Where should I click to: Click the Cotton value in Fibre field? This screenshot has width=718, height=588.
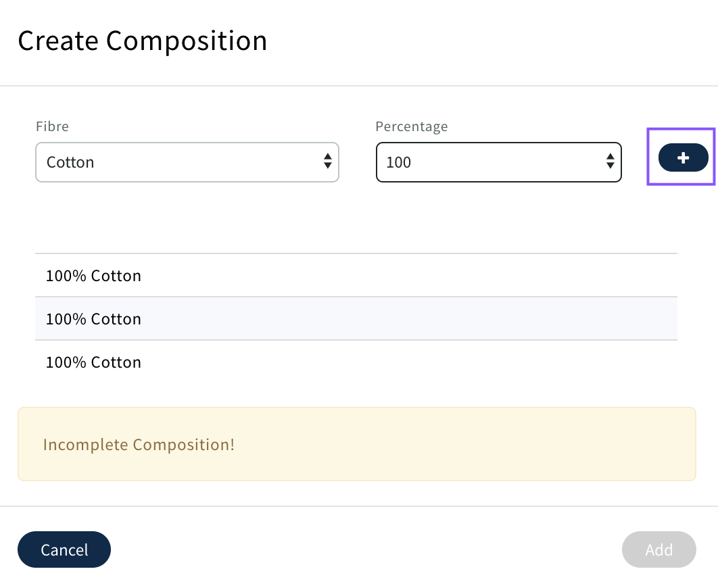pyautogui.click(x=70, y=162)
